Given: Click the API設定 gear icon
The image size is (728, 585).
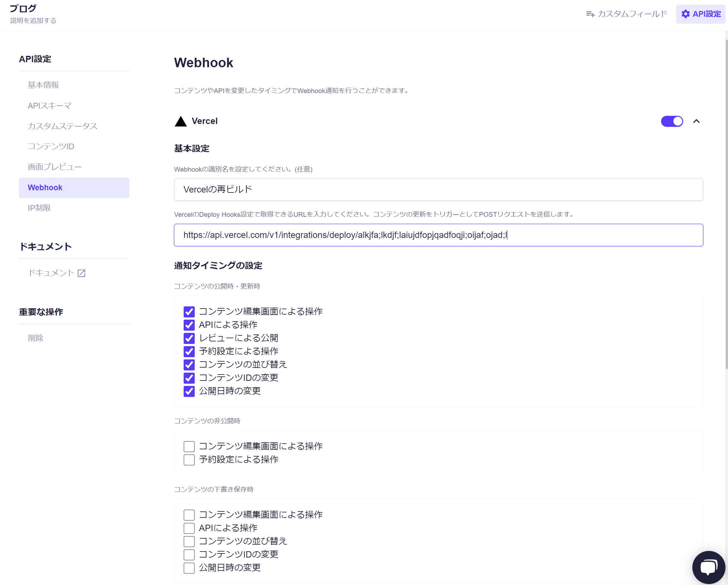Looking at the screenshot, I should [x=685, y=14].
